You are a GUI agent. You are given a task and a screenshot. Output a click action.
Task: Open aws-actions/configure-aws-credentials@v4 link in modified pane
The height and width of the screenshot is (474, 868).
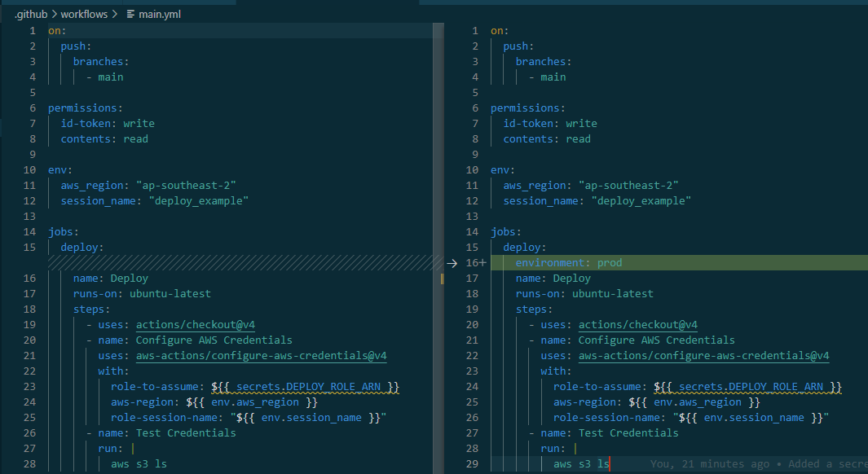[x=703, y=356]
